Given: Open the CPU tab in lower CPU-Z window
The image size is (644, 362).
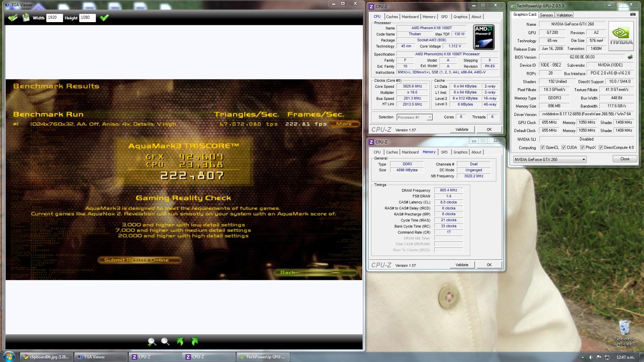Looking at the screenshot, I should coord(377,152).
